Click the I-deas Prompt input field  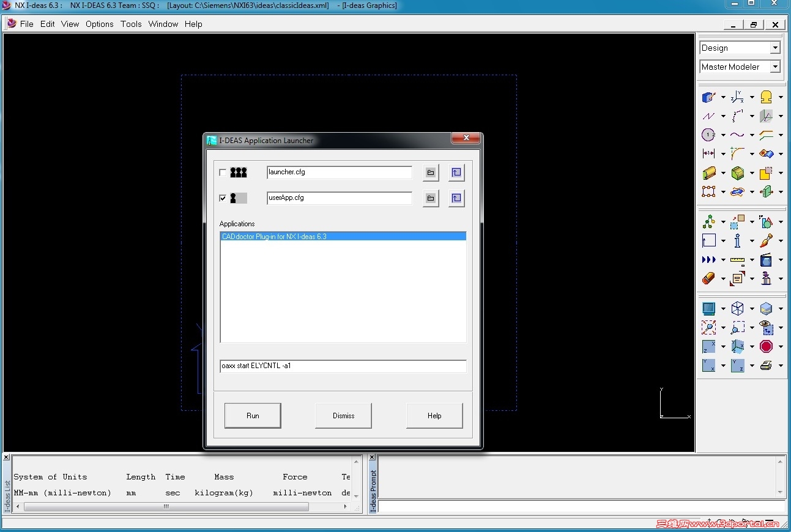coord(581,506)
